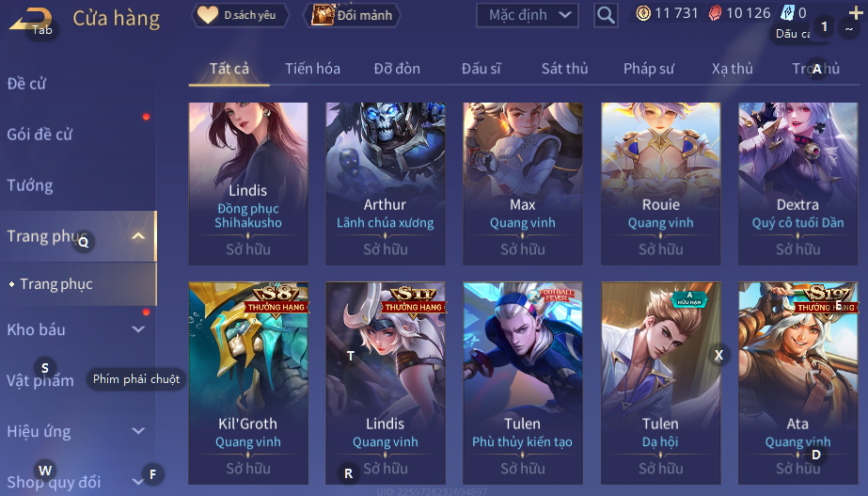Select the Tiến hóa tab
Screen dimensions: 868x496
(312, 69)
